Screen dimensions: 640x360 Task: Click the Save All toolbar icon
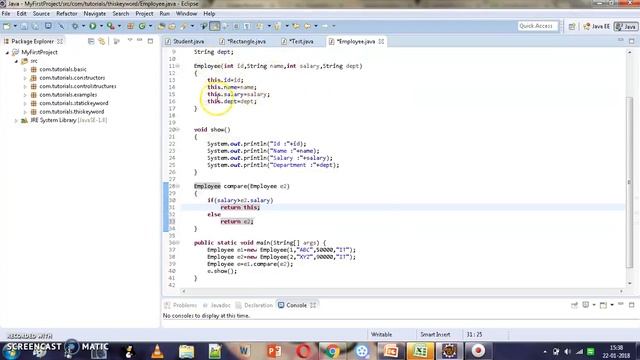(x=36, y=26)
